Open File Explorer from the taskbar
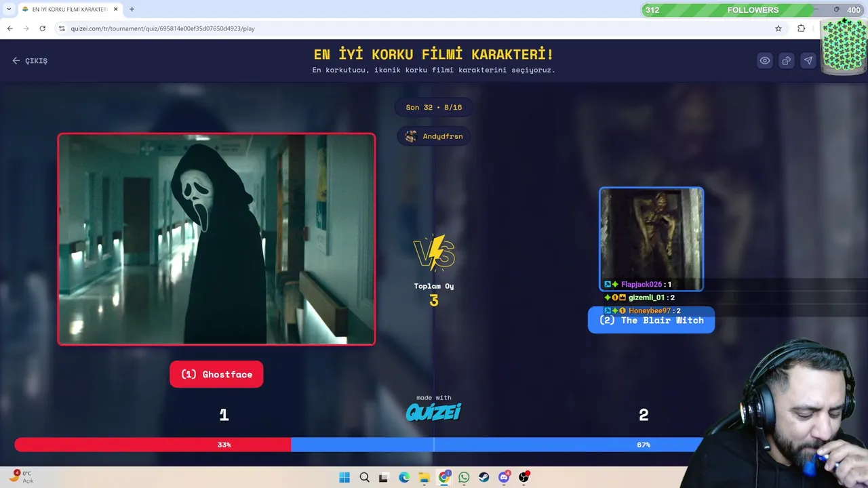 click(x=424, y=477)
